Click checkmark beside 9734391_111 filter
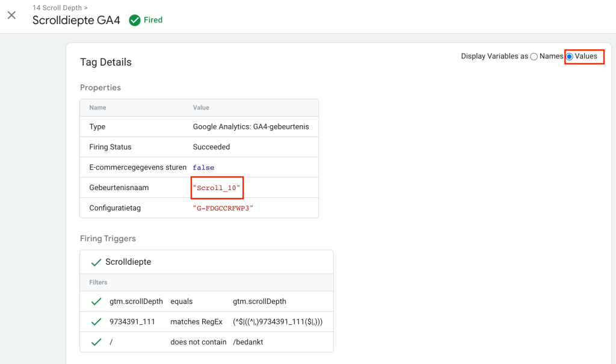 (x=96, y=322)
